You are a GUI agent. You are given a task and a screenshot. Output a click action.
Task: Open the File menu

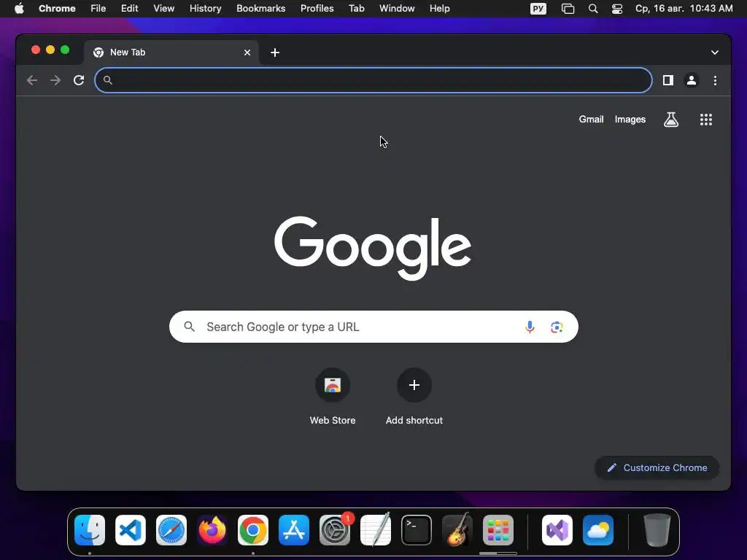(x=98, y=9)
